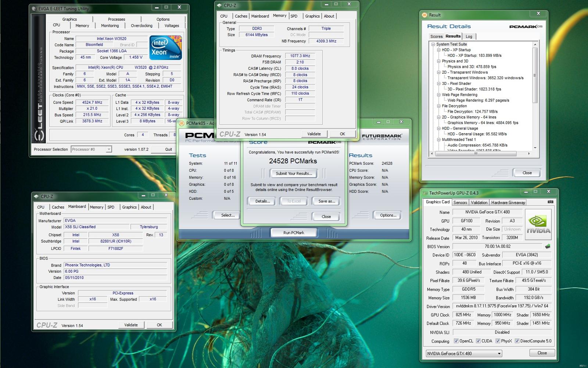The width and height of the screenshot is (588, 368).
Task: Collapse the Web Page Rendering node
Action: coord(439,95)
